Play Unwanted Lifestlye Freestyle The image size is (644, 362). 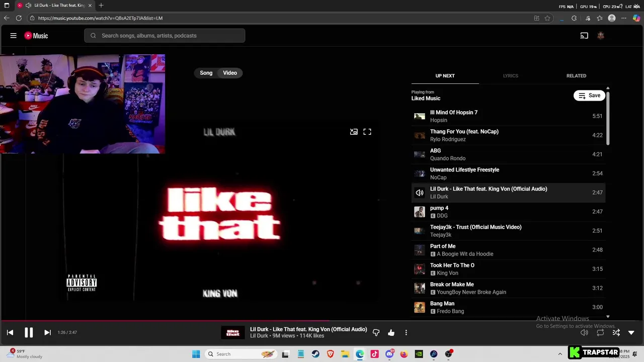508,173
